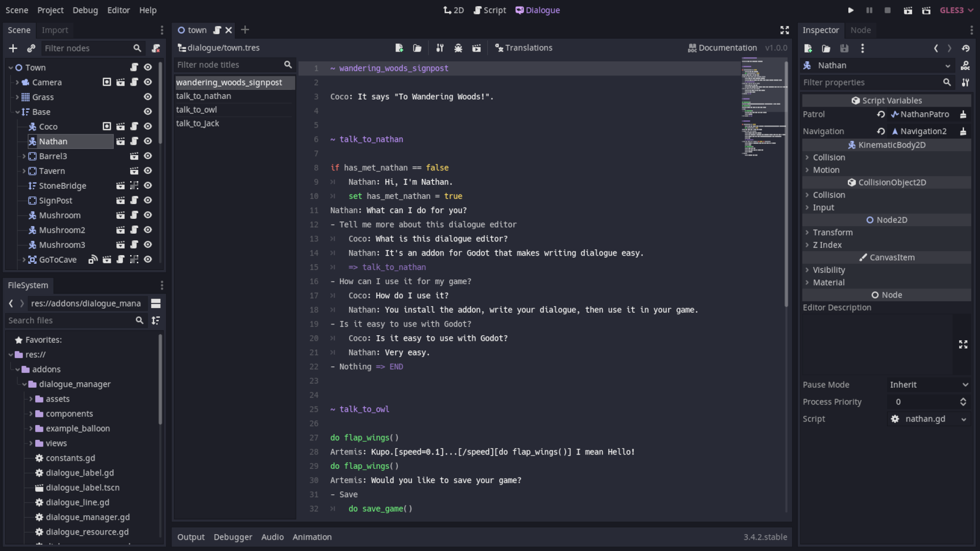Open Nathan's class documentation via the DOC icon
This screenshot has width=980, height=551.
tap(966, 65)
